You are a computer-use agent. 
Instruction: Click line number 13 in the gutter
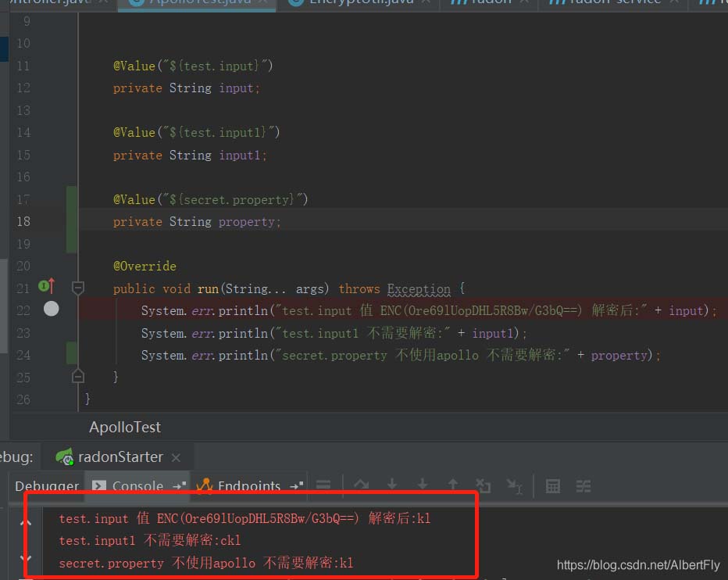coord(23,111)
